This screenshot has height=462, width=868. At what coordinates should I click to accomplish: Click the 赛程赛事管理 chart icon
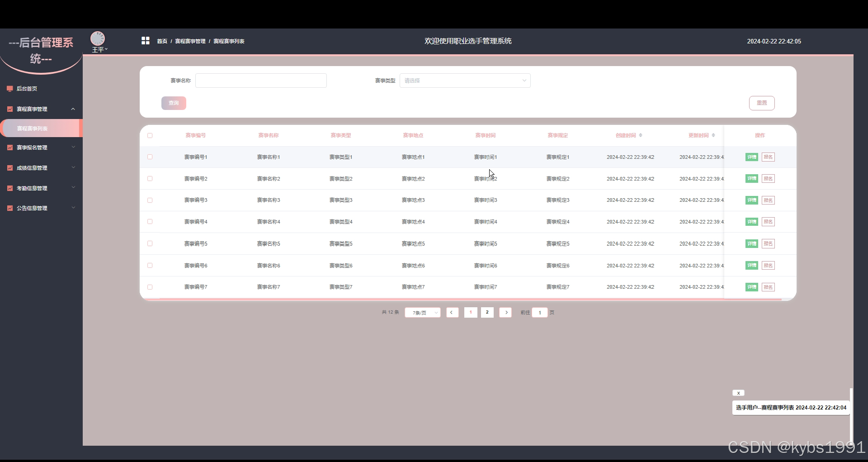[10, 109]
